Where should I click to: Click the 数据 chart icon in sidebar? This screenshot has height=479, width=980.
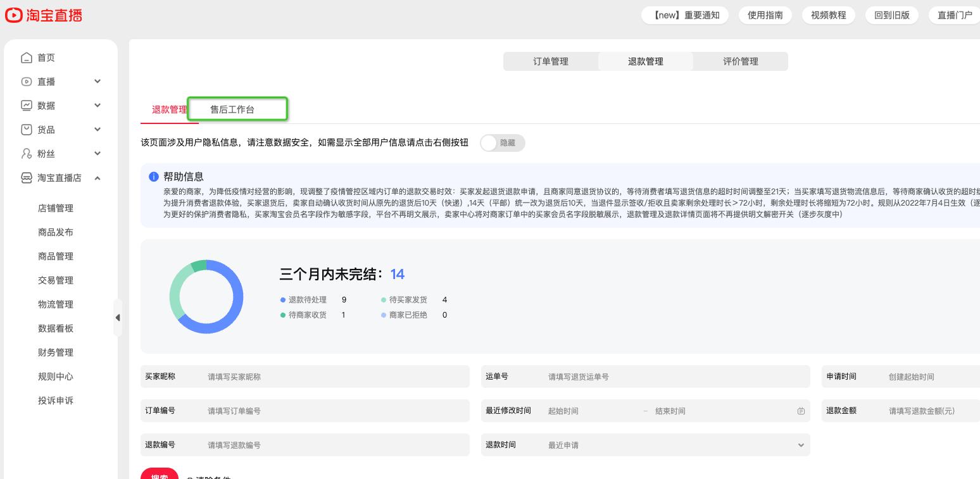tap(27, 106)
